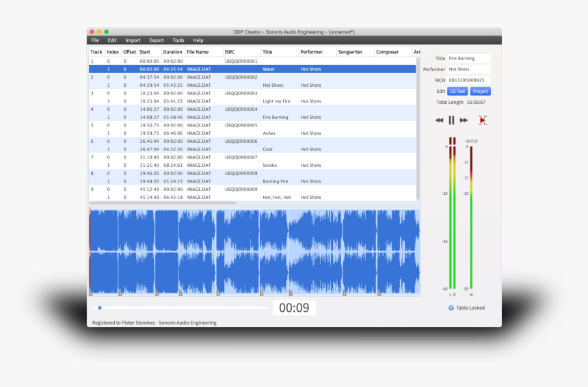Screen dimensions: 588x387
Task: Click the playback position slider handle
Action: point(100,308)
